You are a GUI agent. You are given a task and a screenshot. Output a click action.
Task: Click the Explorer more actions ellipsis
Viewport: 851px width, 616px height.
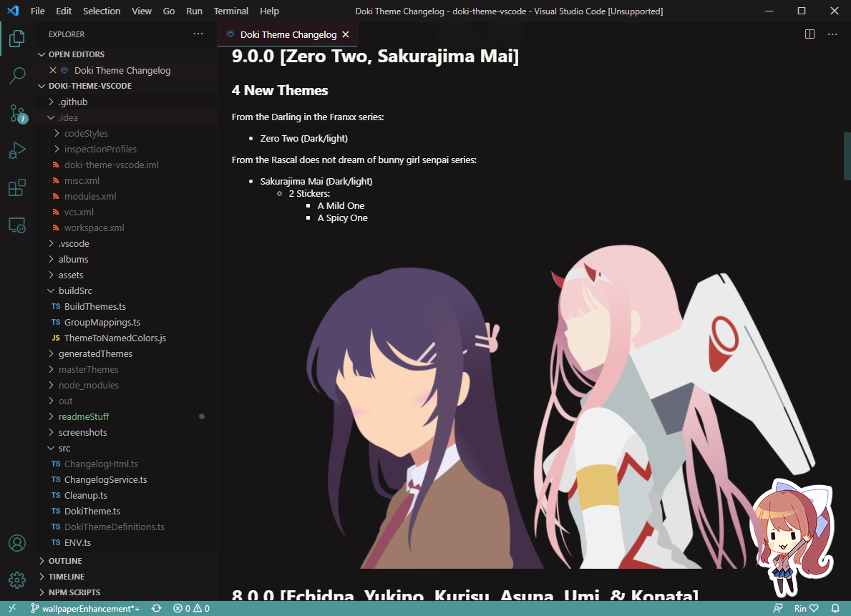pyautogui.click(x=198, y=34)
